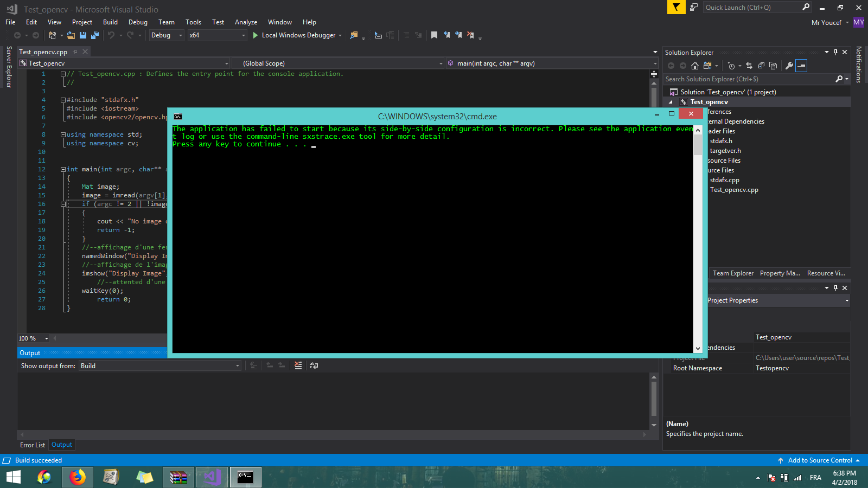Toggle auto-hide pin on Properties panel
Viewport: 868px width, 488px height.
pos(836,288)
